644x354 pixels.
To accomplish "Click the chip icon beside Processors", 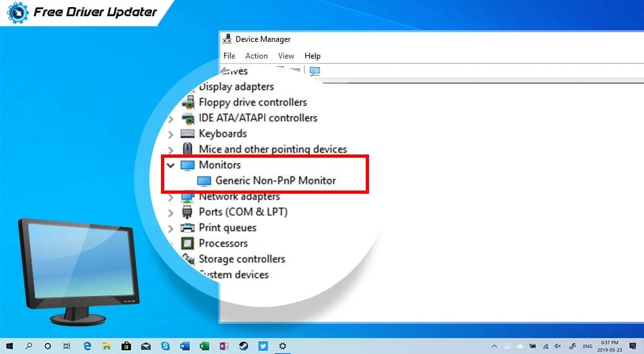I will (187, 243).
